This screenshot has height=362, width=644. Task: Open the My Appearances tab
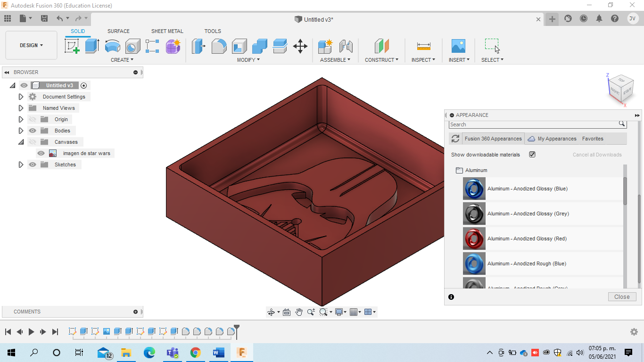pyautogui.click(x=552, y=139)
